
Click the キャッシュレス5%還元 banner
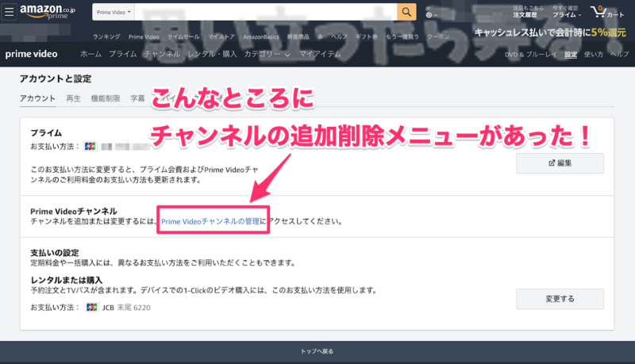(550, 33)
